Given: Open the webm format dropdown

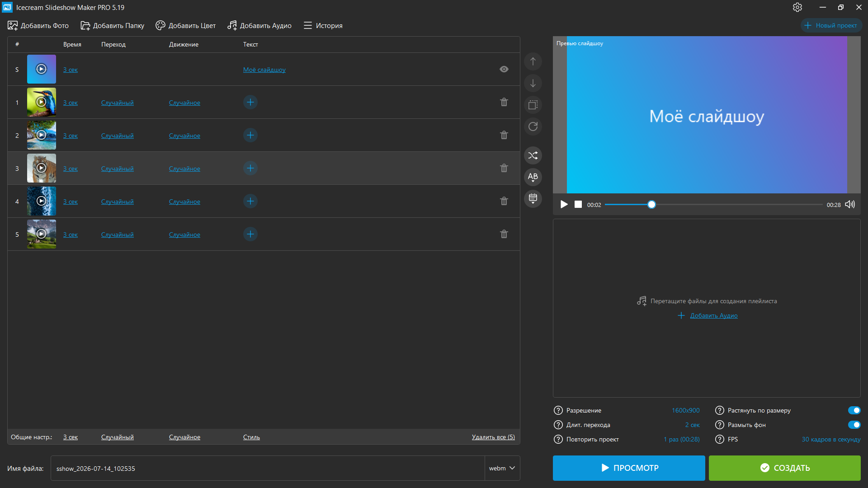Looking at the screenshot, I should pyautogui.click(x=502, y=468).
